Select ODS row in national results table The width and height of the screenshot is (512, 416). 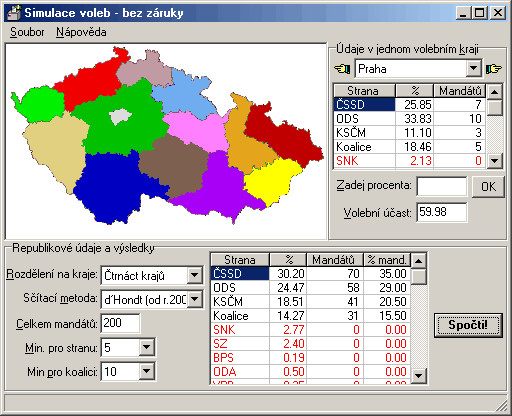point(310,288)
